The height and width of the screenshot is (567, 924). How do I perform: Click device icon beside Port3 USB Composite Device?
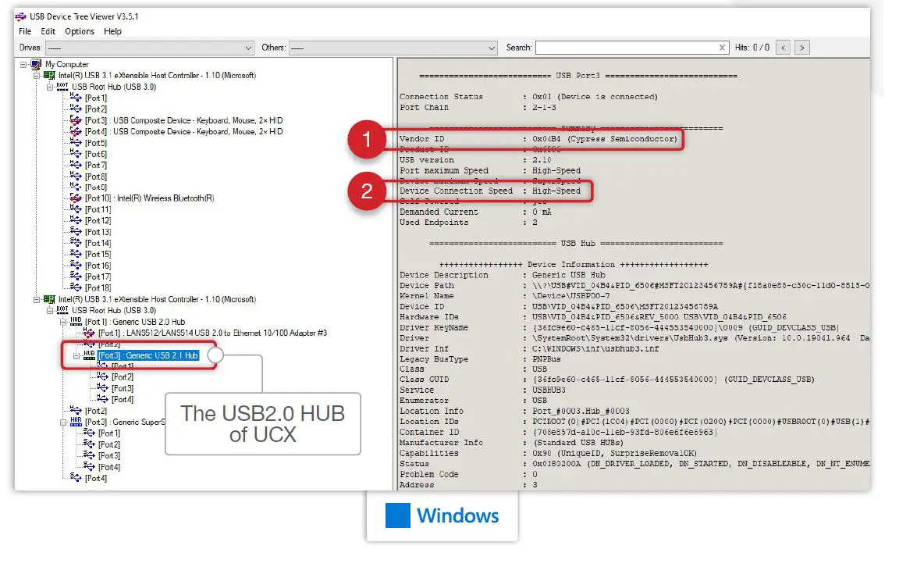click(76, 120)
